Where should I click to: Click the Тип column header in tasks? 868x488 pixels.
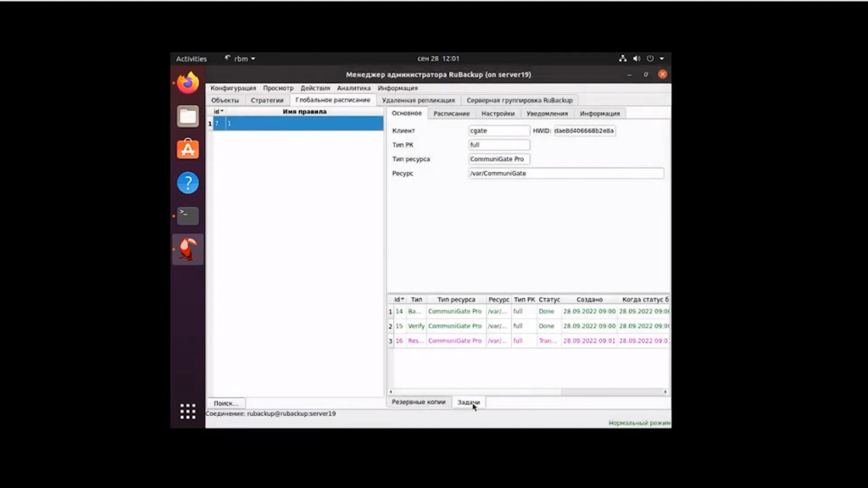pos(416,299)
